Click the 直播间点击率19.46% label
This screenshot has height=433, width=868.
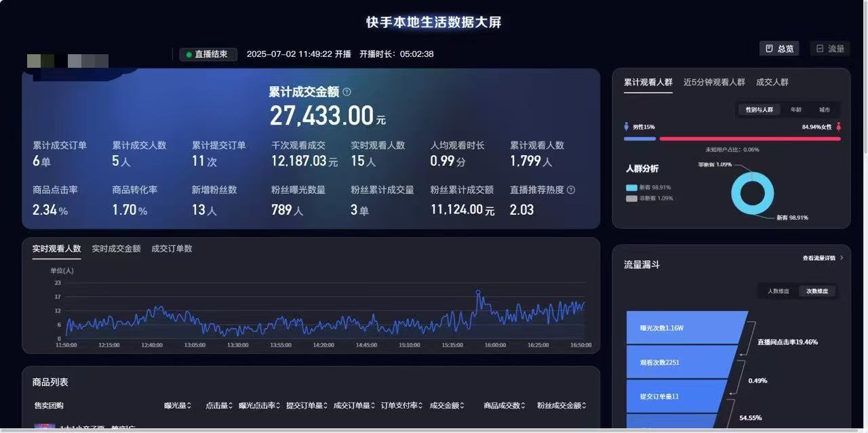pos(787,342)
